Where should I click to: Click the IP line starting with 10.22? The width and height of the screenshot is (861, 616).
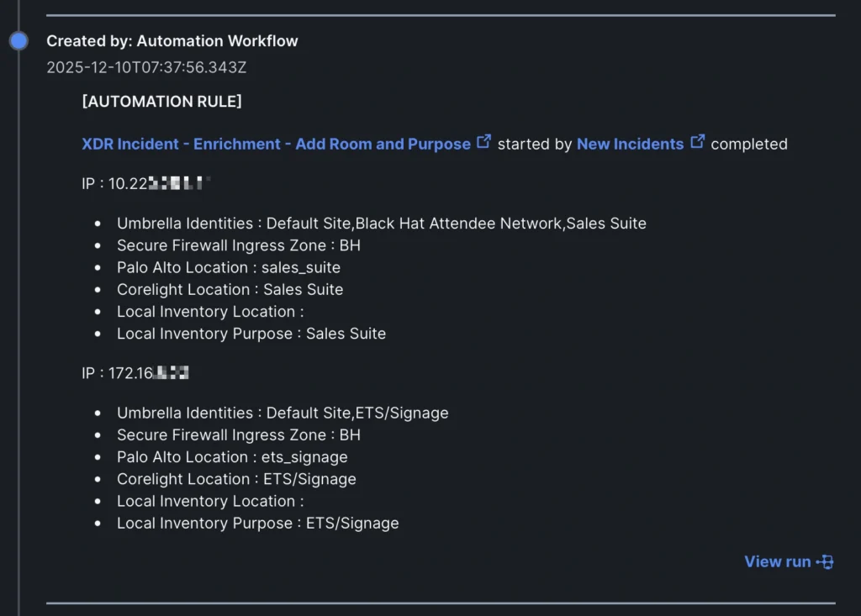[145, 183]
